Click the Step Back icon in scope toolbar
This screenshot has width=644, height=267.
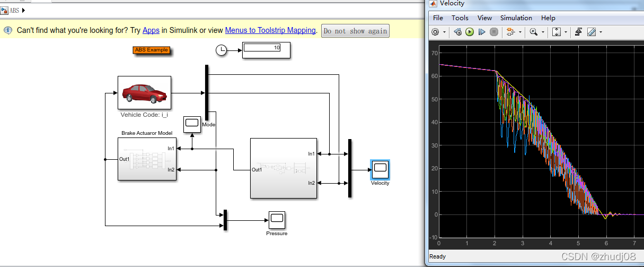tap(458, 32)
